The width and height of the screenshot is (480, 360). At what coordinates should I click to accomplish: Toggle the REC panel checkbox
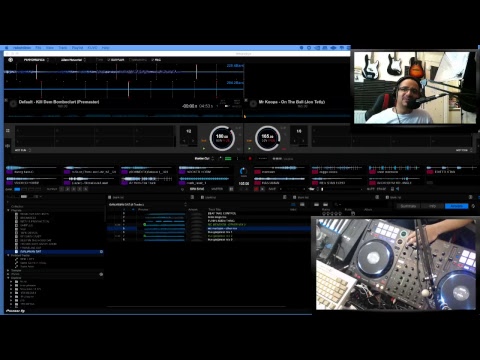point(156,60)
